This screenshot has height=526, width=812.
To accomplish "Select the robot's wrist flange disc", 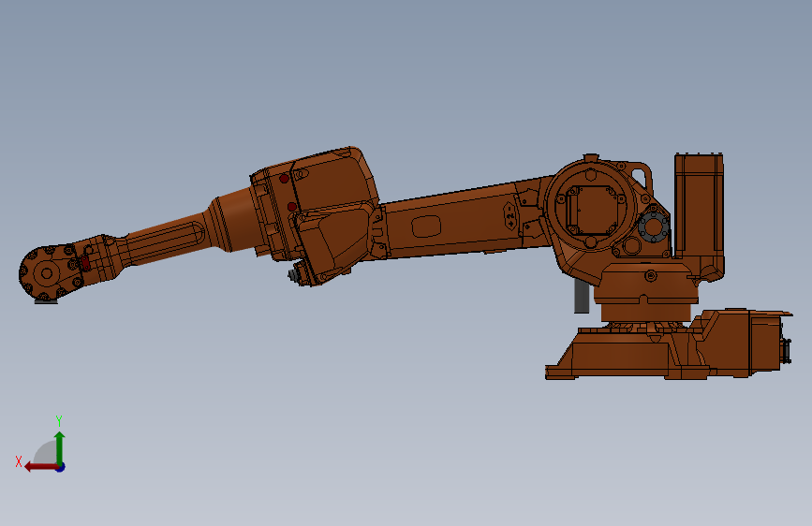I will tap(47, 273).
